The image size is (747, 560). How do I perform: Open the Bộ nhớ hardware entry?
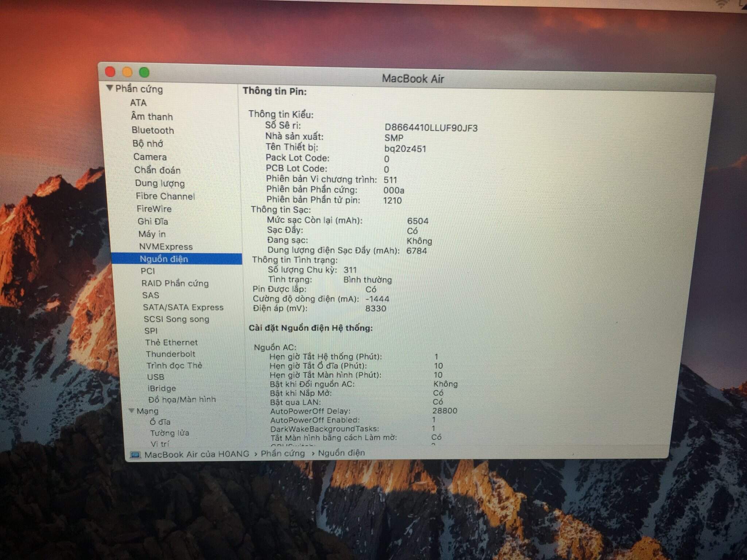(x=148, y=144)
